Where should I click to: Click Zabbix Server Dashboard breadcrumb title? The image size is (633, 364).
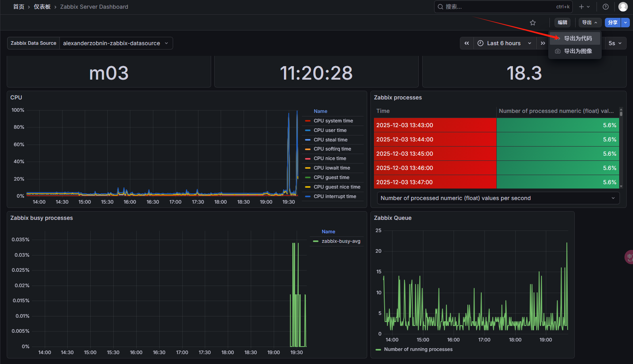pos(94,7)
